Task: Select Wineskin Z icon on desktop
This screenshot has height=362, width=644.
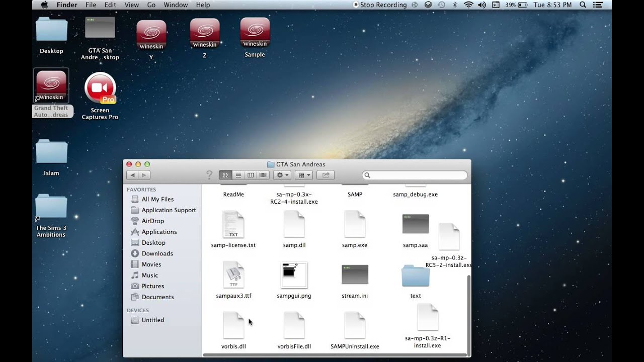Action: [x=205, y=33]
